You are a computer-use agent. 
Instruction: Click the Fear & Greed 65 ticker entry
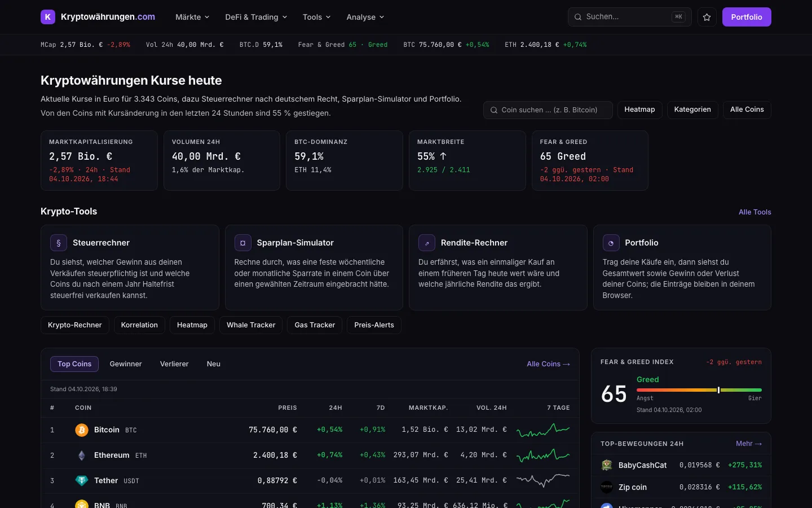(343, 45)
